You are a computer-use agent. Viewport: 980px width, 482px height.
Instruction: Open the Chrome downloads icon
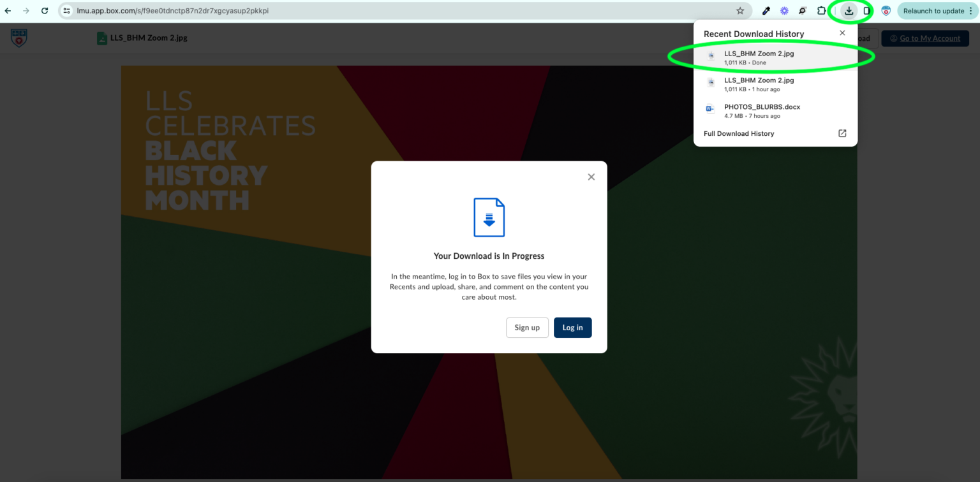tap(849, 10)
